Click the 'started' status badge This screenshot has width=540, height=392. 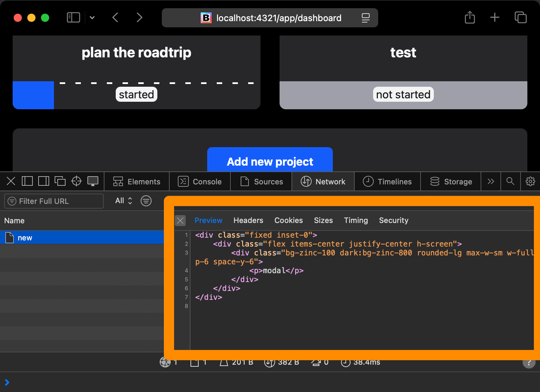click(137, 94)
